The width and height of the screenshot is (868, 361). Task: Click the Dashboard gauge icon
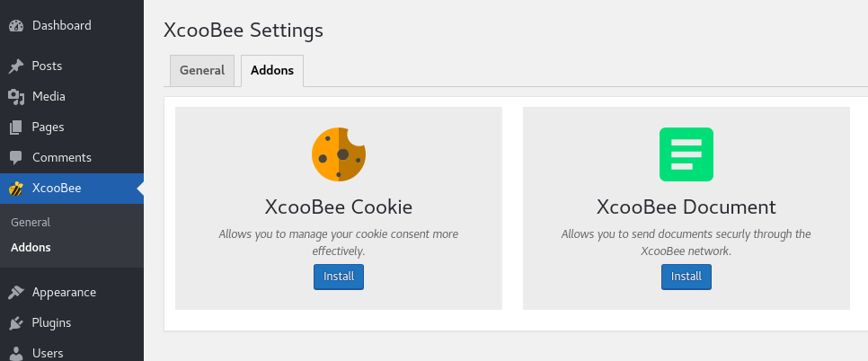16,26
